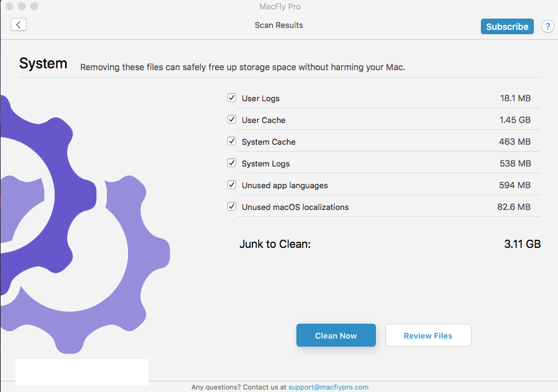Click the 18.1 MB size value

tap(515, 98)
